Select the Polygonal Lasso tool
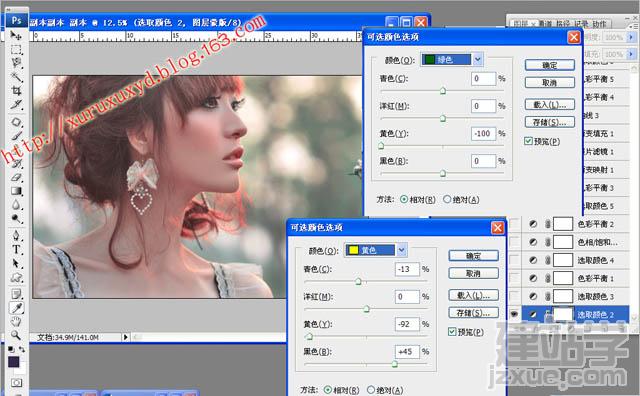Image resolution: width=640 pixels, height=396 pixels. tap(16, 63)
